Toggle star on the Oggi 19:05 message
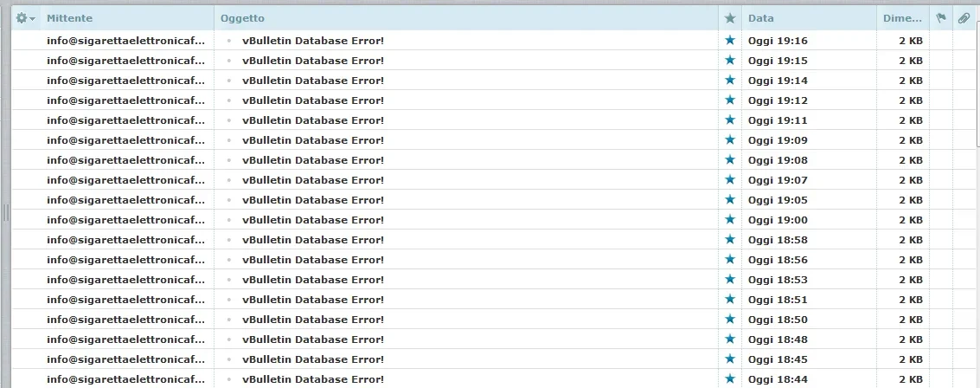Viewport: 980px width, 388px height. [730, 200]
